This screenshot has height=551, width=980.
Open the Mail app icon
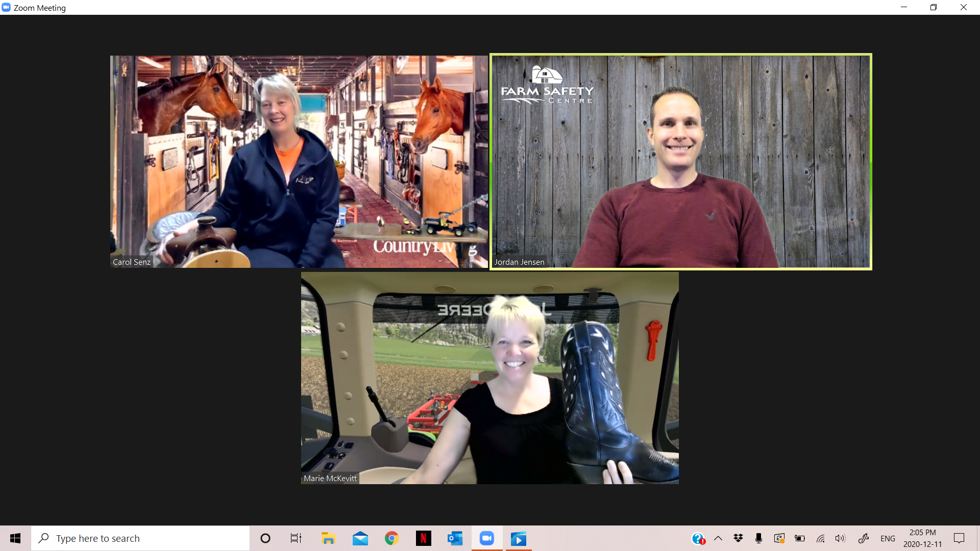click(x=360, y=538)
